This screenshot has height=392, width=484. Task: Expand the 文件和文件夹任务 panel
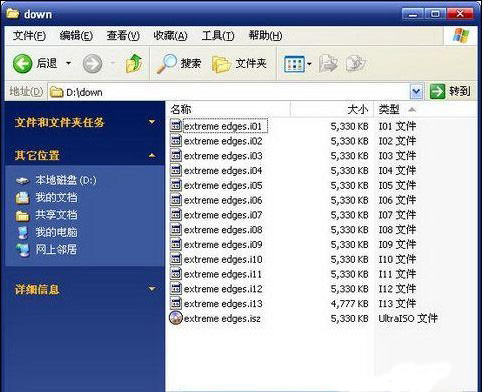(152, 122)
